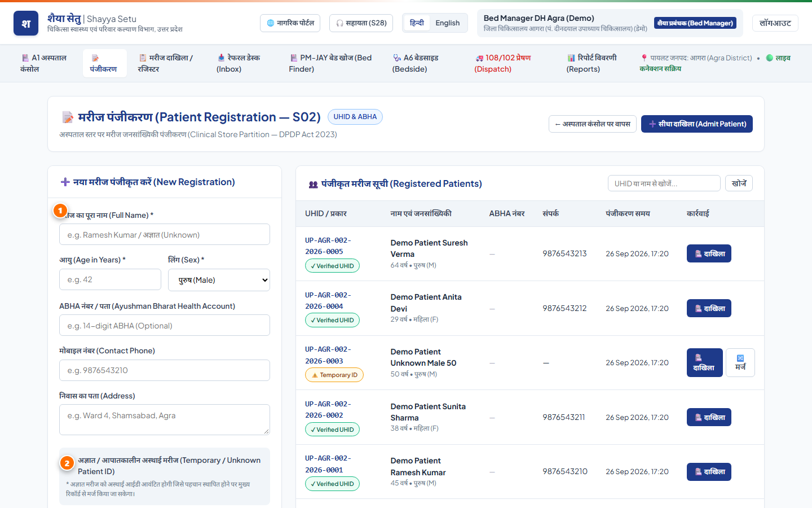Admit Demo Patient Sunita Sharma via दाखिला
The image size is (812, 508).
709,417
